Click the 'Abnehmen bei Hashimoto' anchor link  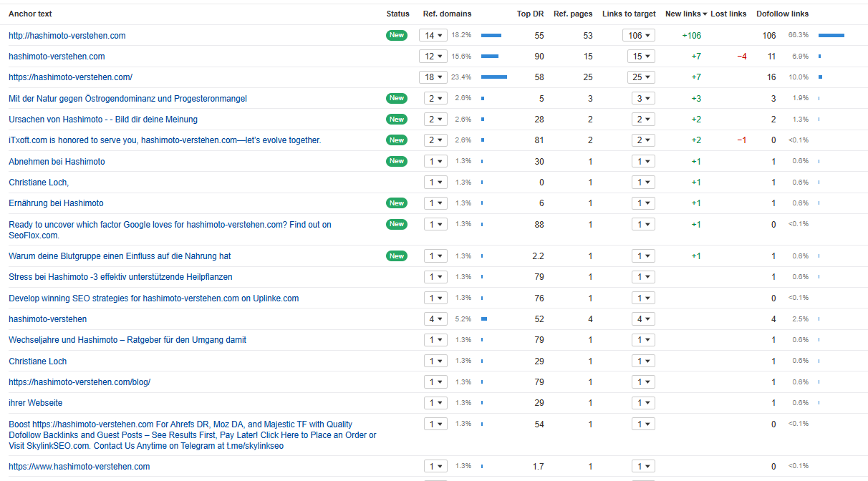[x=57, y=162]
